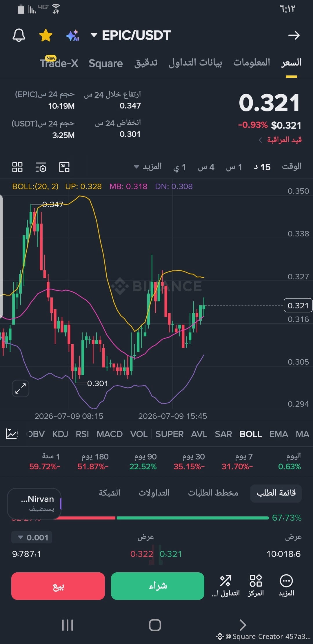313x644 pixels.
Task: Tap the 7 يوم performance value
Action: pyautogui.click(x=237, y=466)
